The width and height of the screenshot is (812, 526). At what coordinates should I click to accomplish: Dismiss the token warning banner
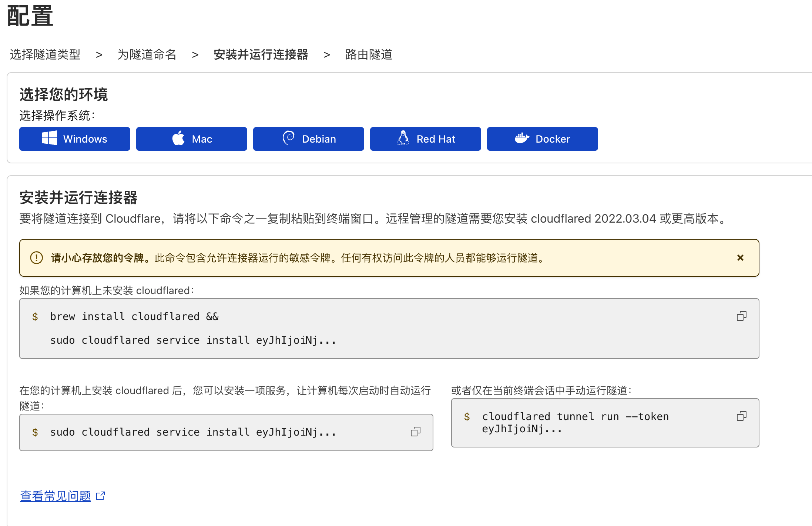740,257
